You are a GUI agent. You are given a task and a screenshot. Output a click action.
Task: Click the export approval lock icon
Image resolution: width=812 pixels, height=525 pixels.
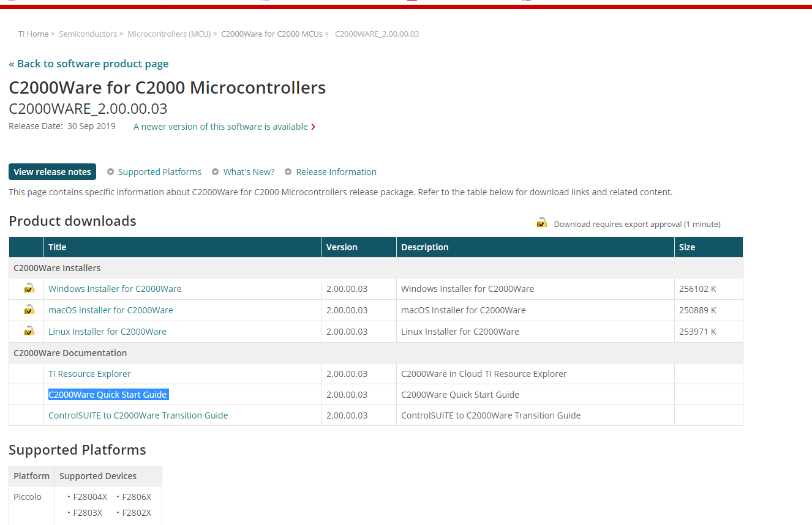(x=541, y=223)
